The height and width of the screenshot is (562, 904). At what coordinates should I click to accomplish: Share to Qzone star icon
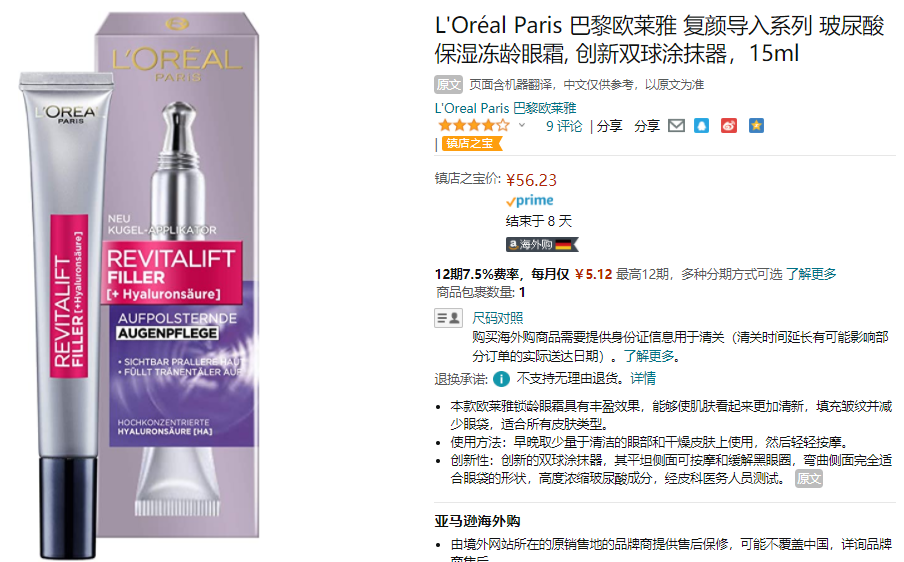point(756,126)
